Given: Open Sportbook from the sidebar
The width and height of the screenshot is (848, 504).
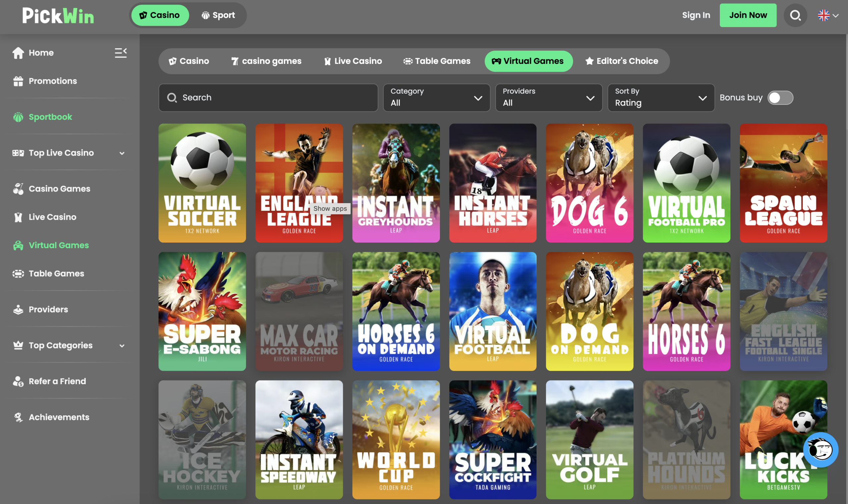Looking at the screenshot, I should click(50, 117).
